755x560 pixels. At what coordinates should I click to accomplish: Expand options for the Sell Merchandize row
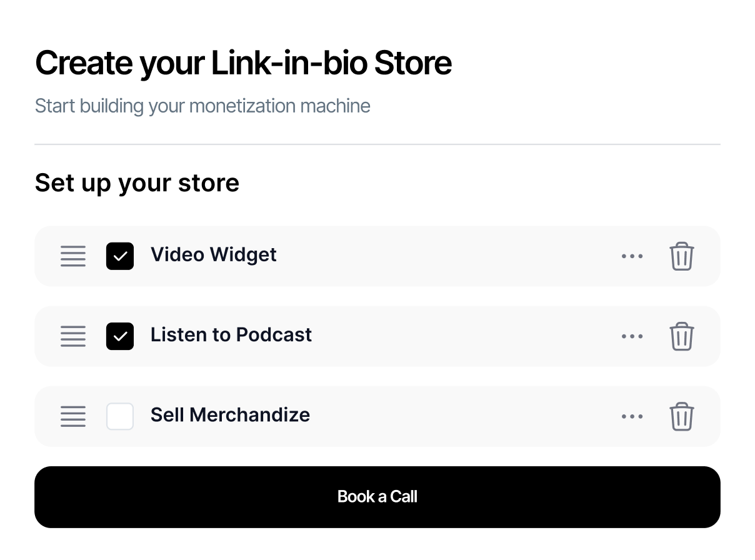tap(632, 416)
